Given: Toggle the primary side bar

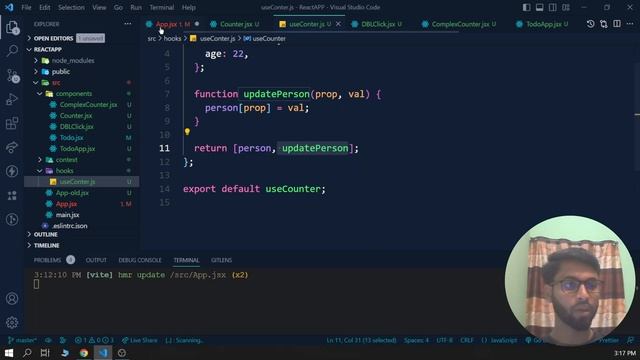Looking at the screenshot, I should 527,7.
